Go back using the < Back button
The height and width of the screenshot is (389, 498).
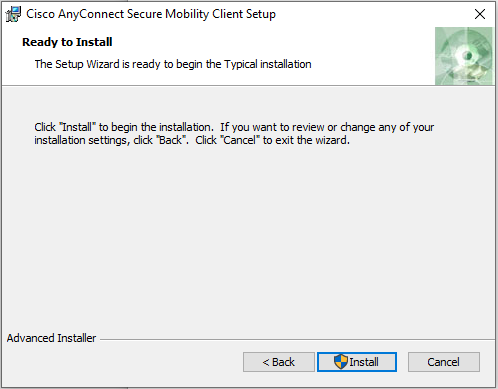click(279, 362)
